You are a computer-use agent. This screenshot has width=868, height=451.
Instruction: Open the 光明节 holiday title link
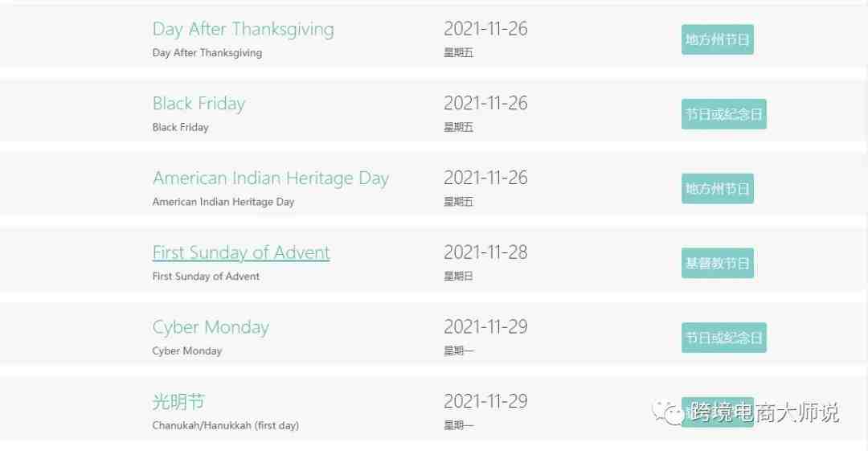coord(178,401)
